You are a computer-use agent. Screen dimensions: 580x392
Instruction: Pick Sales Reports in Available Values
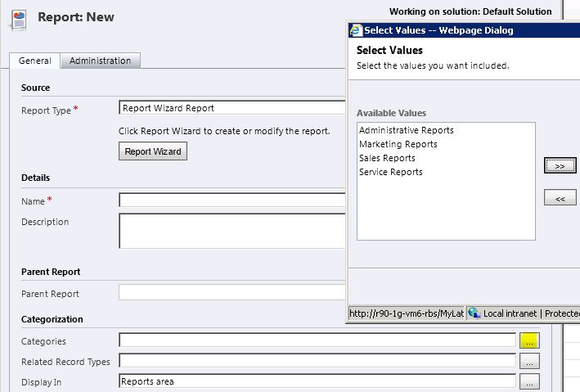pyautogui.click(x=387, y=158)
